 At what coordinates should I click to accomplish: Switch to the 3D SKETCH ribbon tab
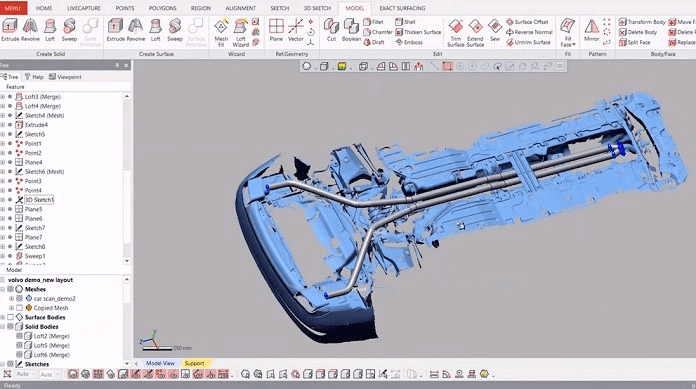(317, 8)
